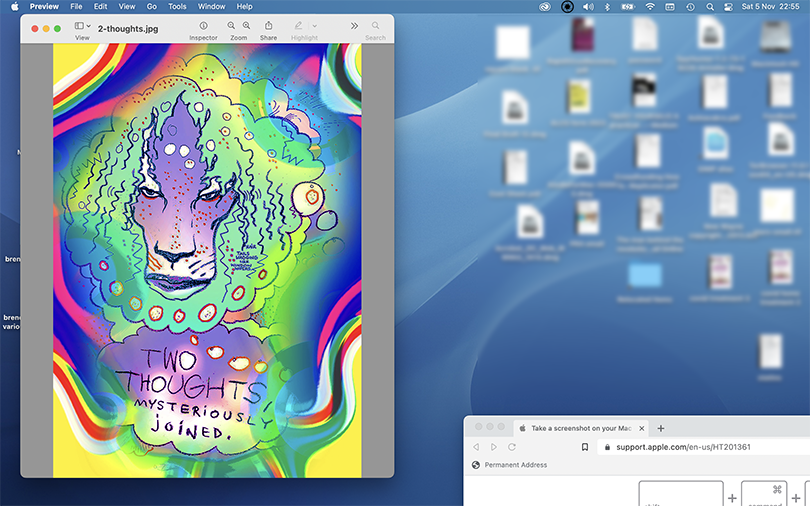Click the support.apple.com address field
Image resolution: width=810 pixels, height=506 pixels.
coord(704,447)
